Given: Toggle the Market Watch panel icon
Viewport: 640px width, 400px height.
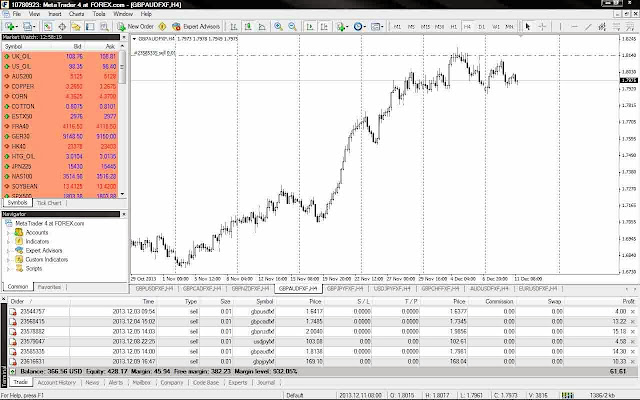Looking at the screenshot, I should [x=48, y=27].
